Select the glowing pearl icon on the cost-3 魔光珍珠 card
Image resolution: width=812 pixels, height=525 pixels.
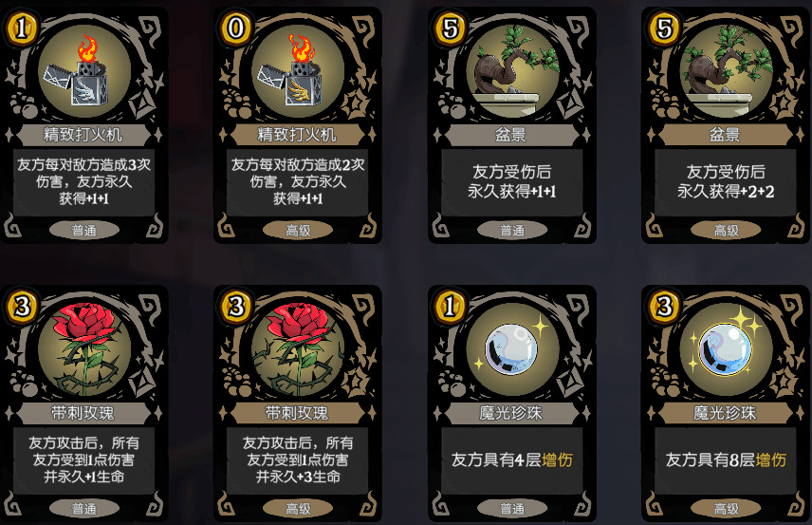click(725, 348)
